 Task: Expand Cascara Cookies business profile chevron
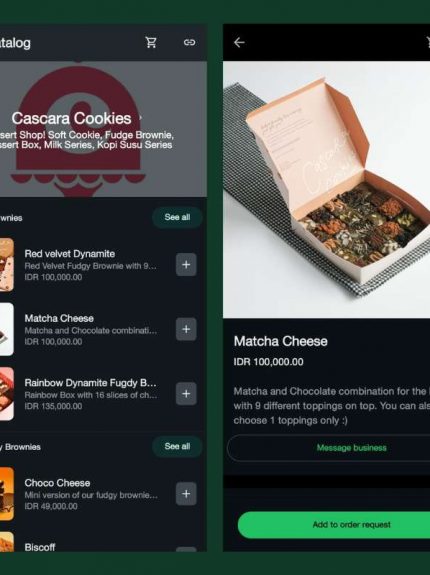coord(140,118)
